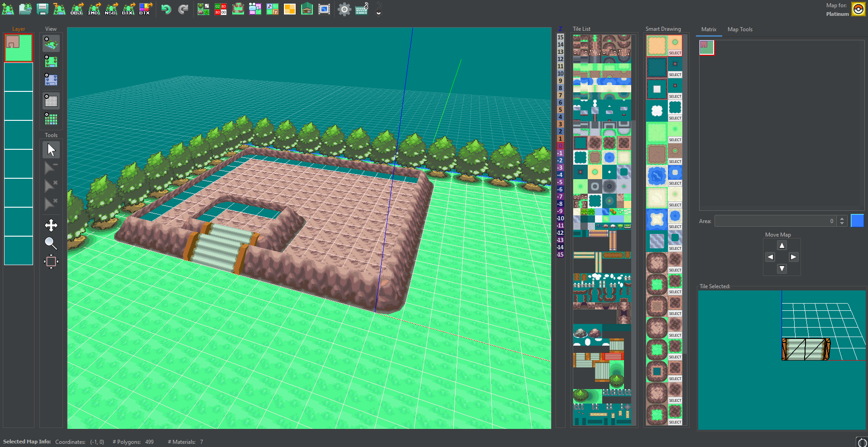Select the first layer thumbnail
868x447 pixels.
point(19,48)
